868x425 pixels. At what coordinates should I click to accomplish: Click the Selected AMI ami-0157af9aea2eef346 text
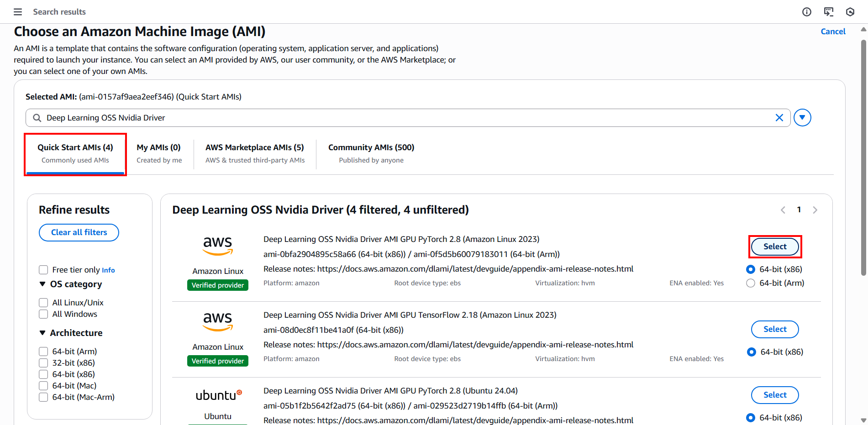click(x=126, y=97)
